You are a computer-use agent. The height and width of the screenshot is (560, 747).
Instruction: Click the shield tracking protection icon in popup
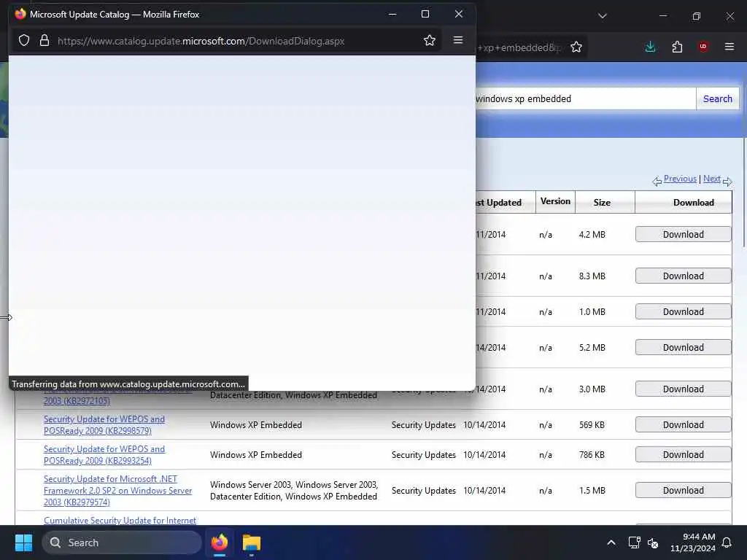[x=24, y=41]
